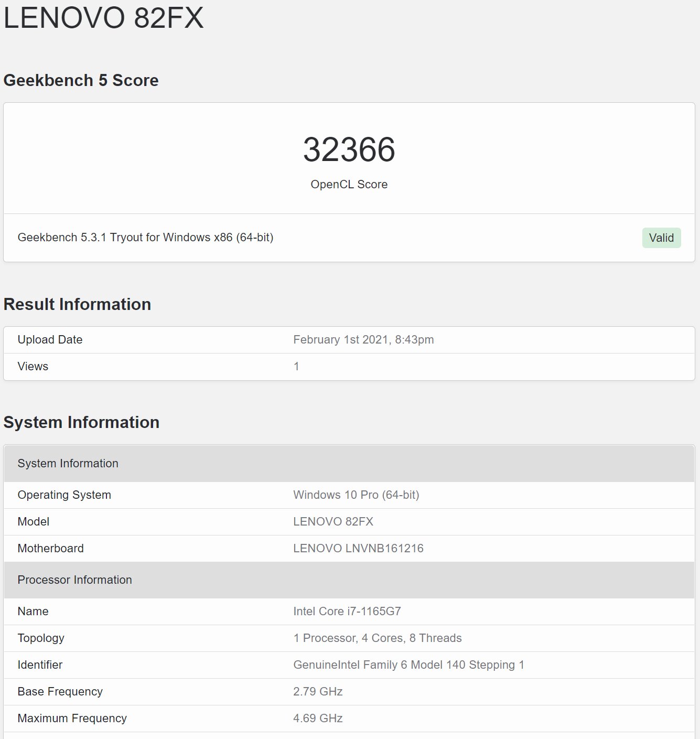
Task: Click the Geekbench 5.3.1 Tryout version text
Action: [x=145, y=238]
